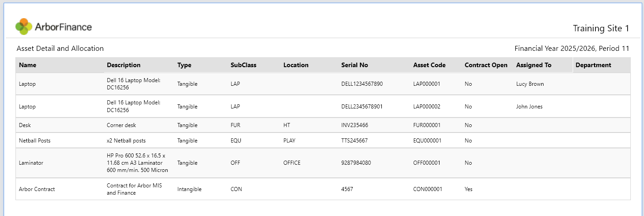The width and height of the screenshot is (644, 216).
Task: Select serial number 4567
Action: click(347, 189)
